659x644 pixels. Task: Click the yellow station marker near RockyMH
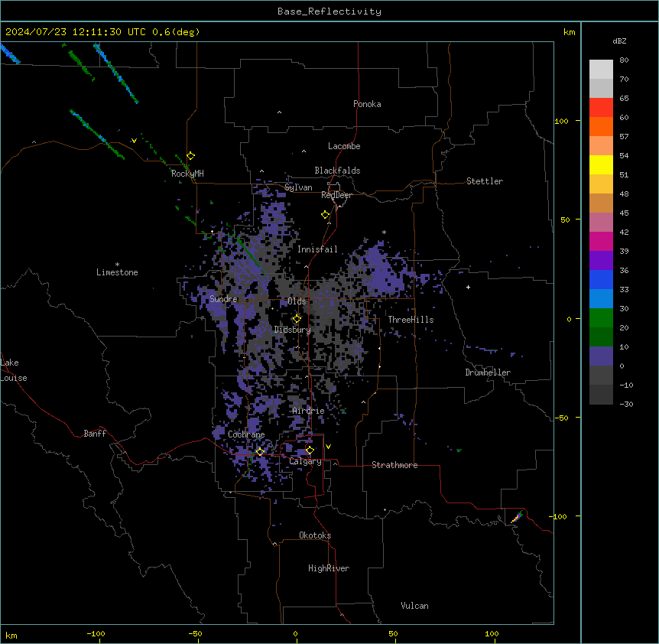[x=190, y=155]
